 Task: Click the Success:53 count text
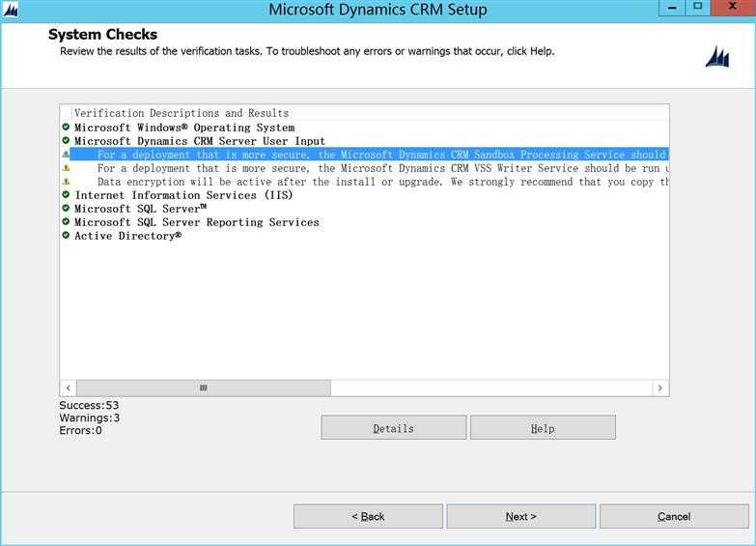[x=89, y=405]
